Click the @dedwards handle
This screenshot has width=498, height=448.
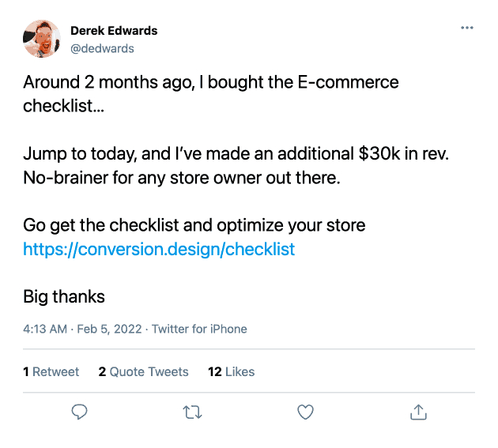102,48
